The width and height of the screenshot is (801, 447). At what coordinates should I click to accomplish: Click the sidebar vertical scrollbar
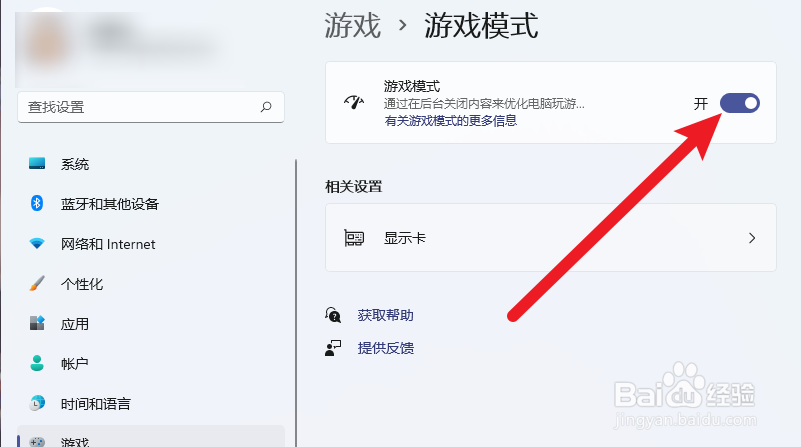pyautogui.click(x=296, y=303)
